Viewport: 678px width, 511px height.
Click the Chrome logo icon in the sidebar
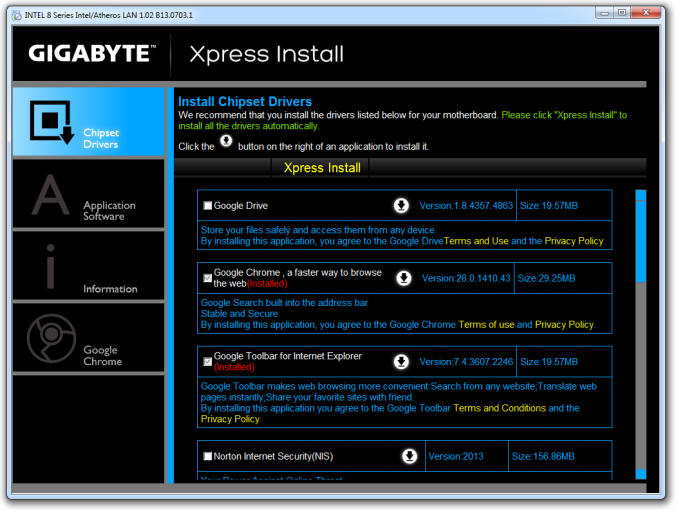(x=51, y=338)
